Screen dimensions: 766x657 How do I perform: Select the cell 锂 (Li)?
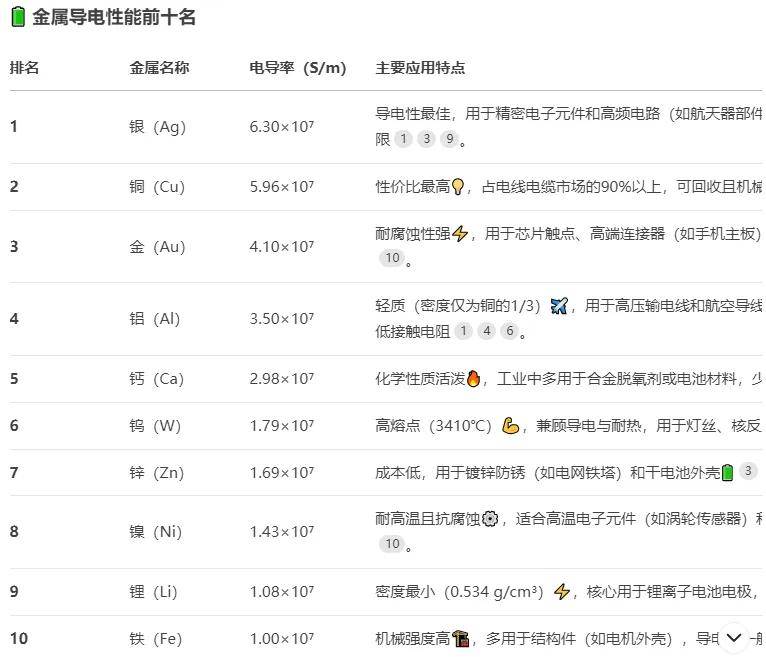[153, 592]
